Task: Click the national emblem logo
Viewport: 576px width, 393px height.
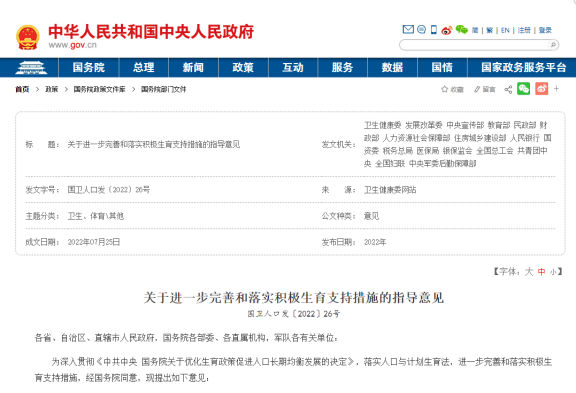Action: tap(28, 37)
